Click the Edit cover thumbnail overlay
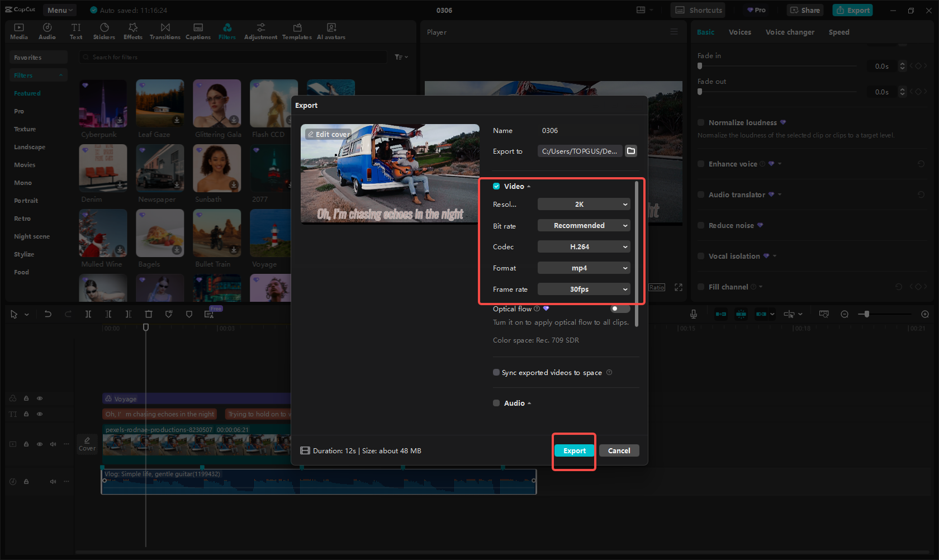 [x=329, y=134]
